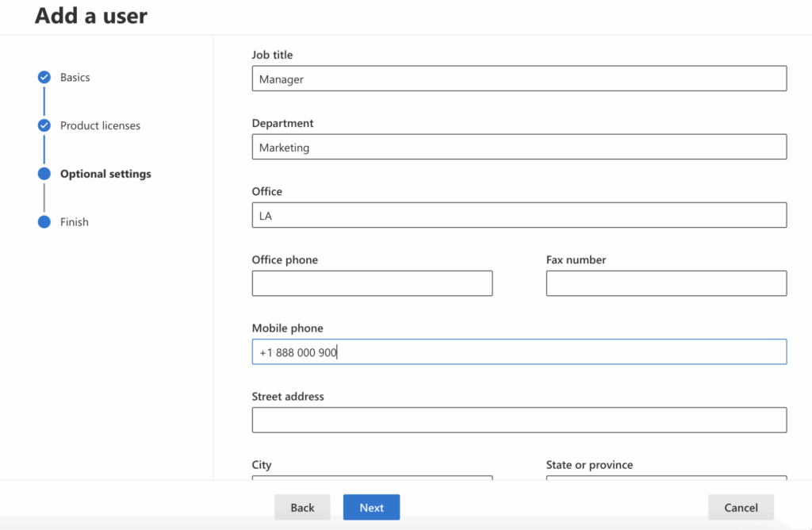Select the Product licenses step label
The image size is (812, 530).
pos(101,125)
